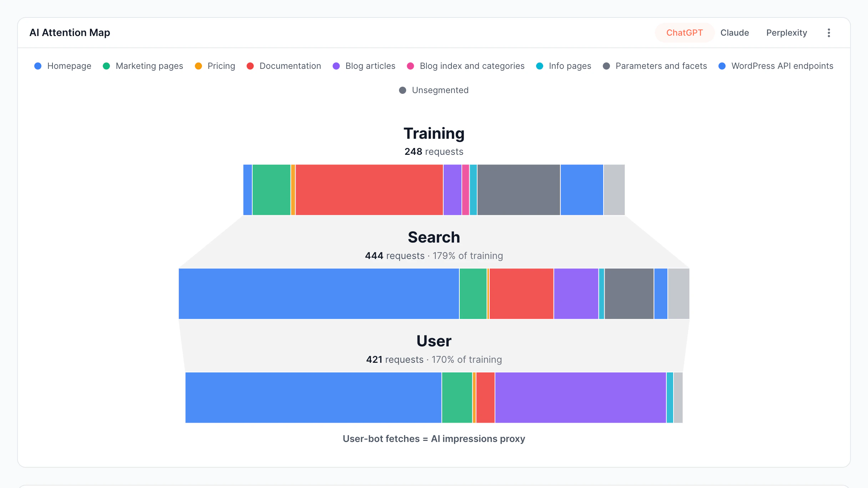Click the Training heading

[x=434, y=133]
